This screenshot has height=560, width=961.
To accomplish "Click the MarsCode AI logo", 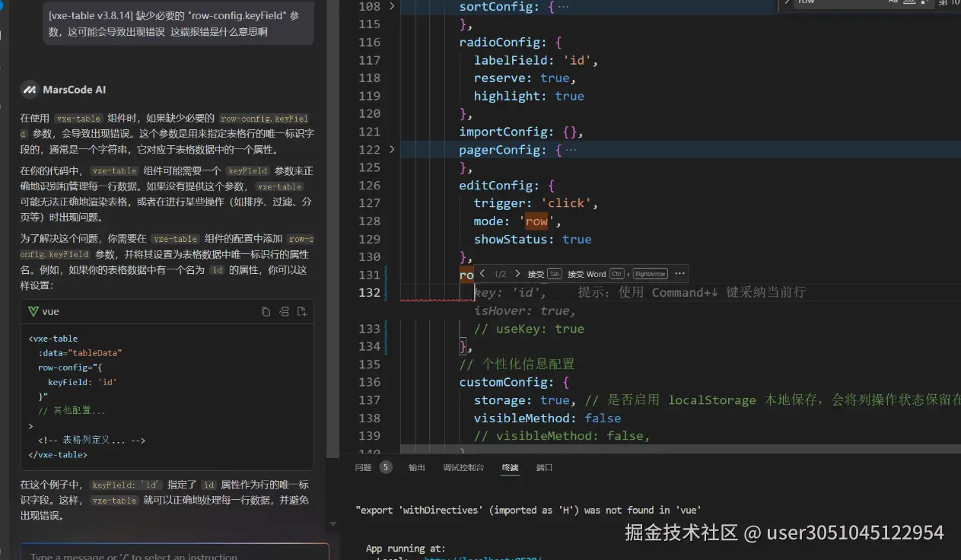I will point(30,90).
